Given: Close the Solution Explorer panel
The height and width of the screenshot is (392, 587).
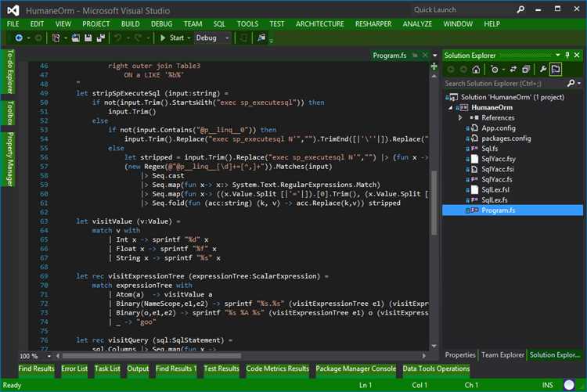Looking at the screenshot, I should (577, 55).
